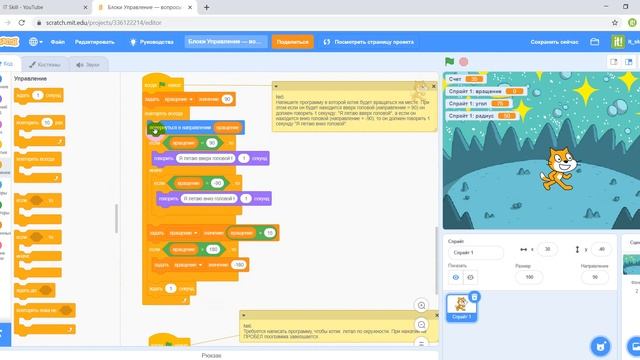
Task: Click the cat sprite on the stage
Action: 558,169
